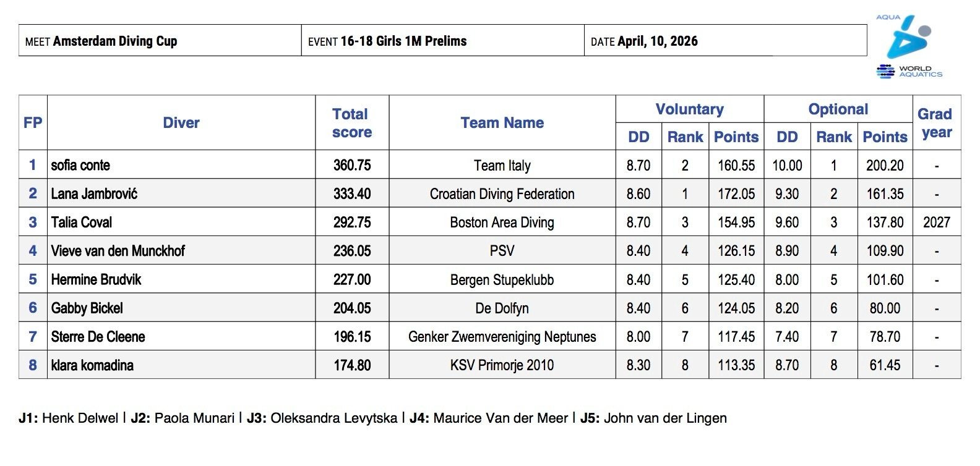The image size is (980, 466).
Task: Click the Total score column header
Action: click(351, 123)
